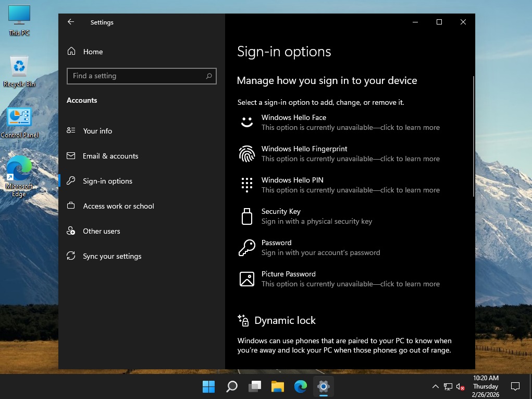Select the Security Key USB icon
This screenshot has width=532, height=399.
pyautogui.click(x=247, y=216)
